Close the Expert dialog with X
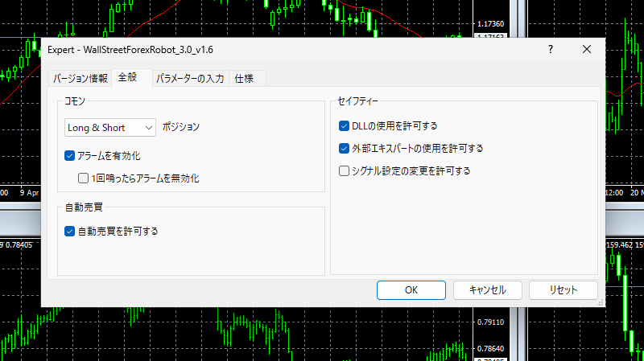Viewport: 644px width, 361px height. coord(587,50)
